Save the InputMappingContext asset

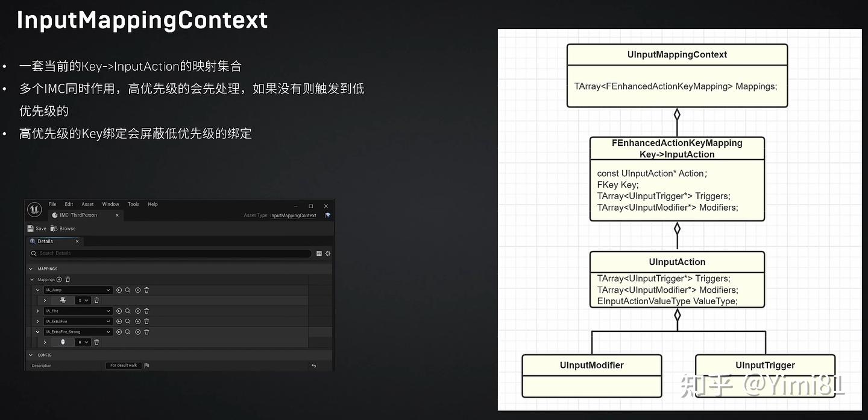pos(37,228)
